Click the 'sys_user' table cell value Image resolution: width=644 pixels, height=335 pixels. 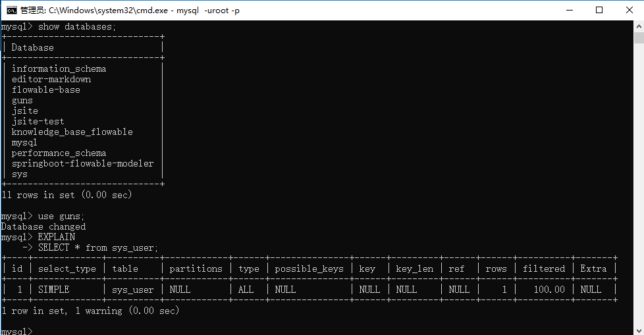tap(132, 290)
